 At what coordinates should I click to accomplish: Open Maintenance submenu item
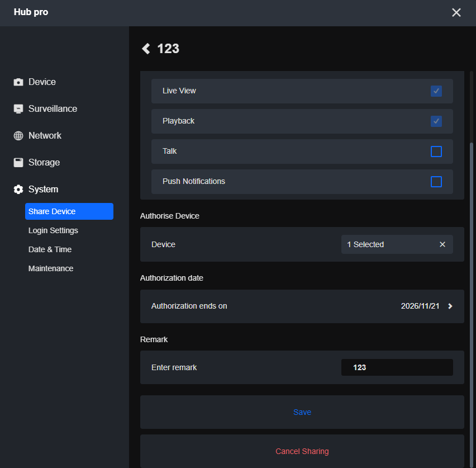pyautogui.click(x=51, y=268)
